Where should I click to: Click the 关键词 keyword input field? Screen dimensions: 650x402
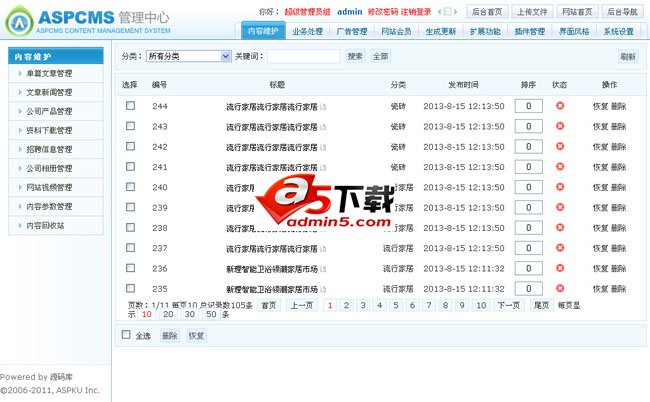pos(303,56)
